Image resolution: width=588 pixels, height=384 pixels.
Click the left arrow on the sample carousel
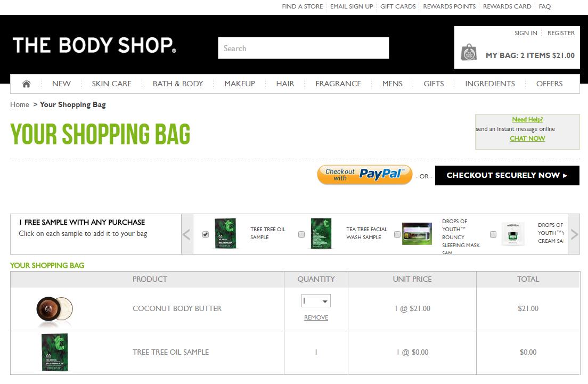pos(186,233)
